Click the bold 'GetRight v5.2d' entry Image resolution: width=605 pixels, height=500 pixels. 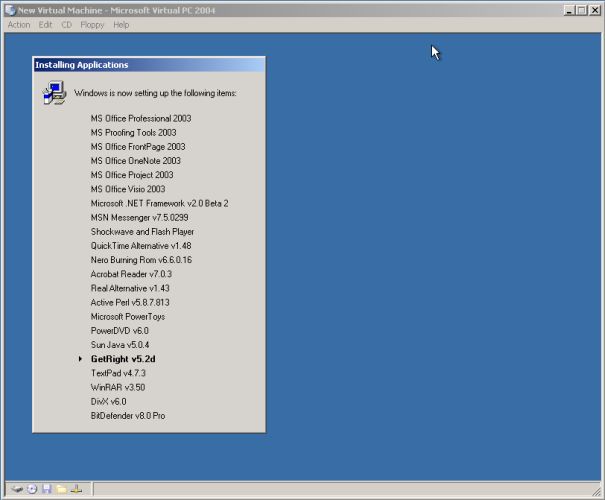coord(123,359)
